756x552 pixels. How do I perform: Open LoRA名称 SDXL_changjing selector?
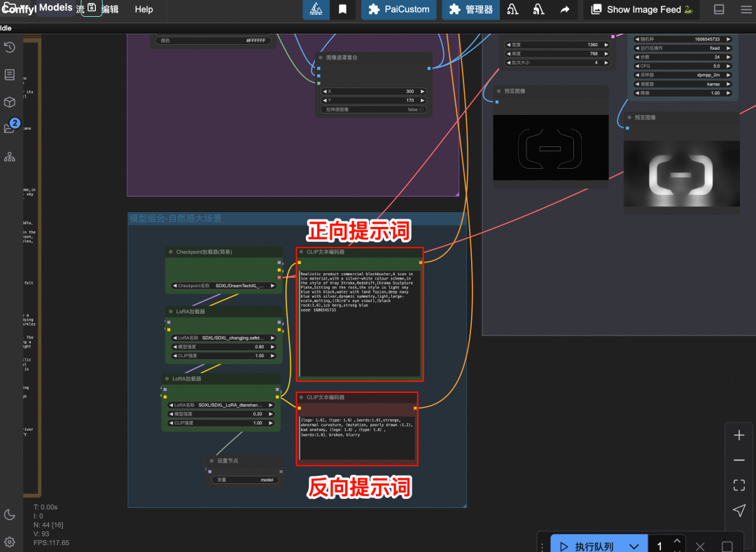(224, 338)
